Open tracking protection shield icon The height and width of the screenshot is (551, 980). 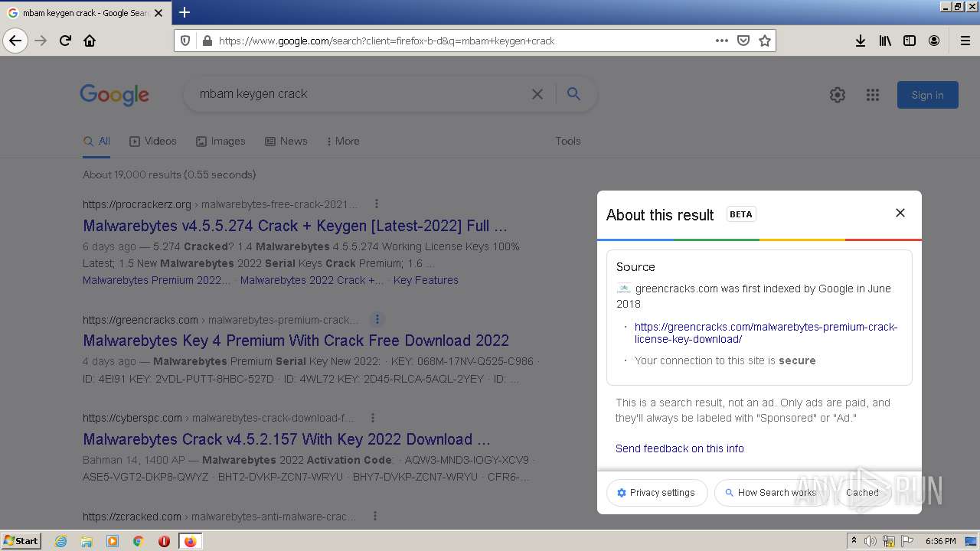[185, 41]
